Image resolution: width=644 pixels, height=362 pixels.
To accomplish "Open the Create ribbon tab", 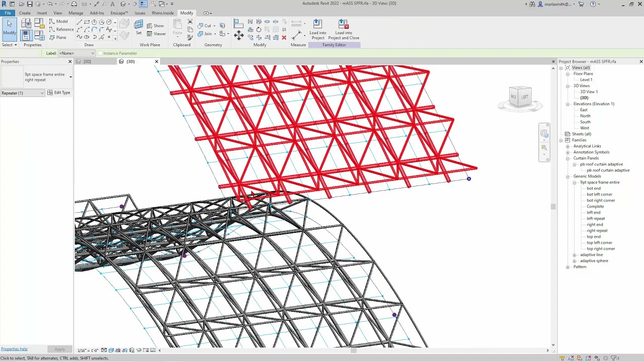I will pos(25,13).
